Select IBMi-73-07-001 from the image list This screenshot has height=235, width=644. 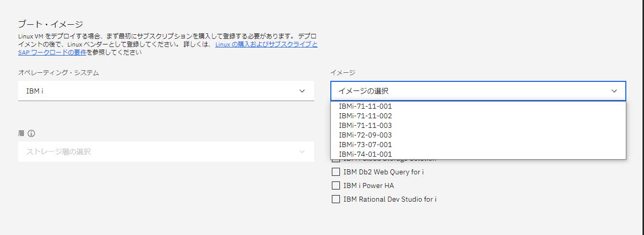click(x=478, y=145)
